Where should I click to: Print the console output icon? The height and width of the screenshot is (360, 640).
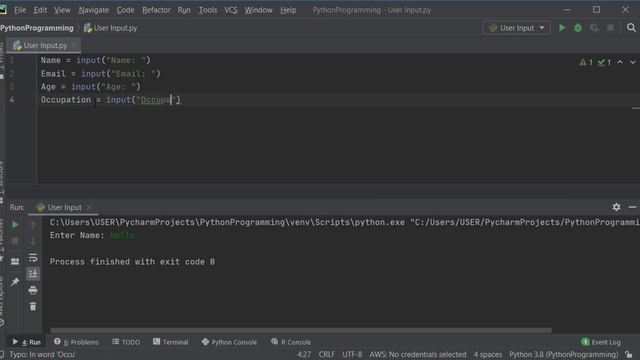coord(33,290)
